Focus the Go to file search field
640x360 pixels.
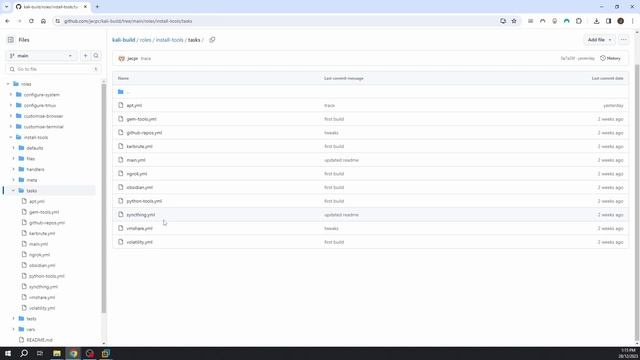click(53, 69)
